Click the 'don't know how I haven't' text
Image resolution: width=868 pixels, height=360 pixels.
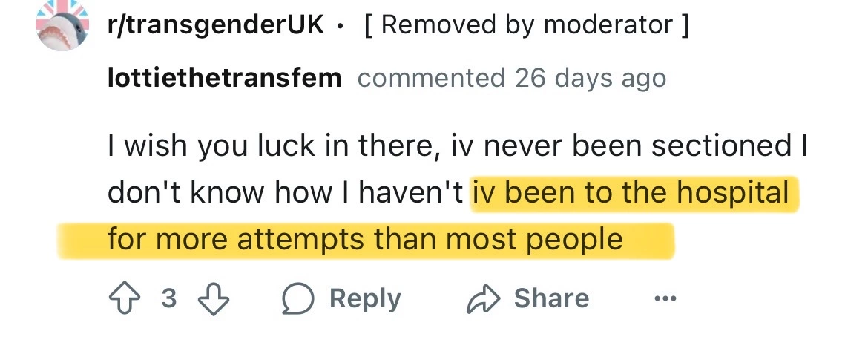pyautogui.click(x=286, y=193)
